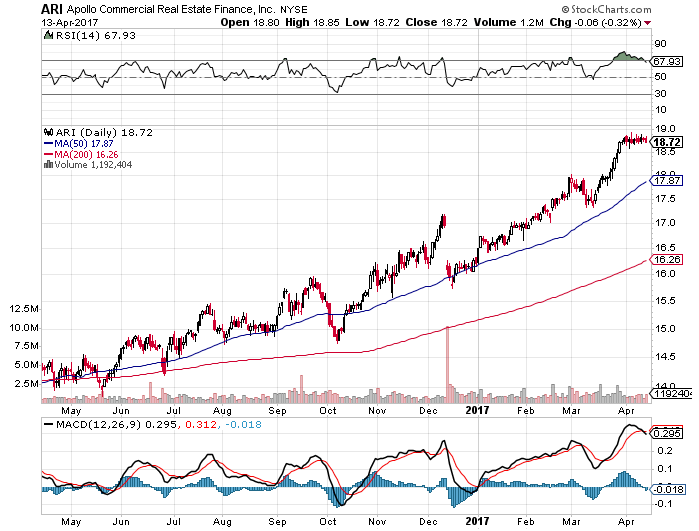Click the 19.0 price axis label

pos(665,129)
